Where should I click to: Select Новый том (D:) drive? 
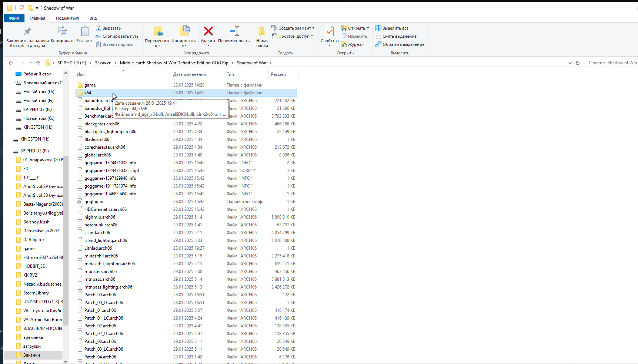[x=39, y=92]
